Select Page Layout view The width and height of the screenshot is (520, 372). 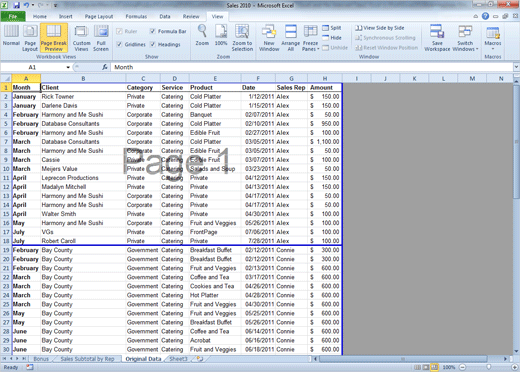click(x=30, y=38)
